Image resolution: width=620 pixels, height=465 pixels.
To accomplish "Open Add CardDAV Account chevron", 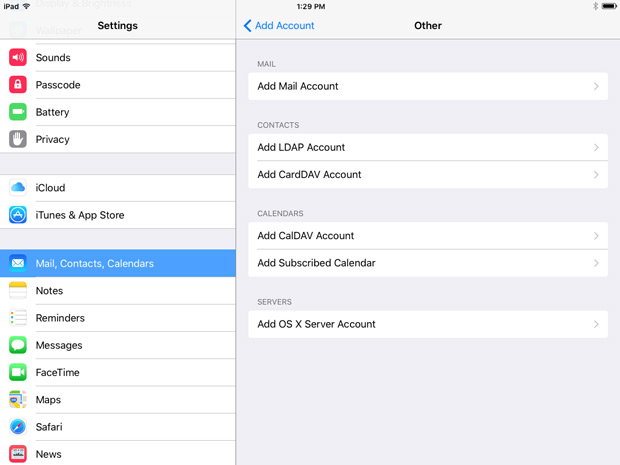I will point(596,175).
